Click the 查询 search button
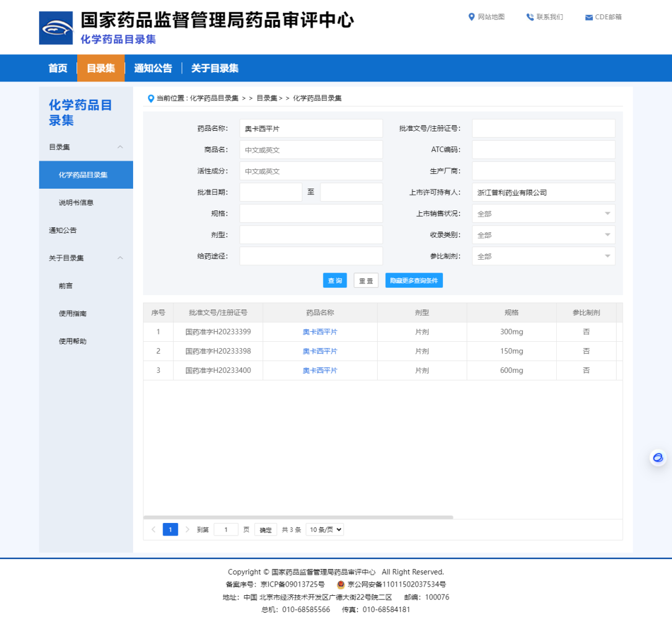 click(x=335, y=281)
